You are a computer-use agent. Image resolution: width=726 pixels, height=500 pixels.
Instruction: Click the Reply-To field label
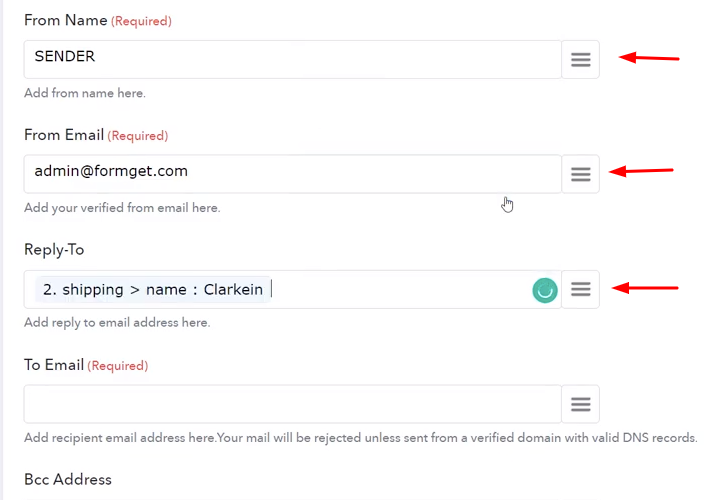point(54,250)
